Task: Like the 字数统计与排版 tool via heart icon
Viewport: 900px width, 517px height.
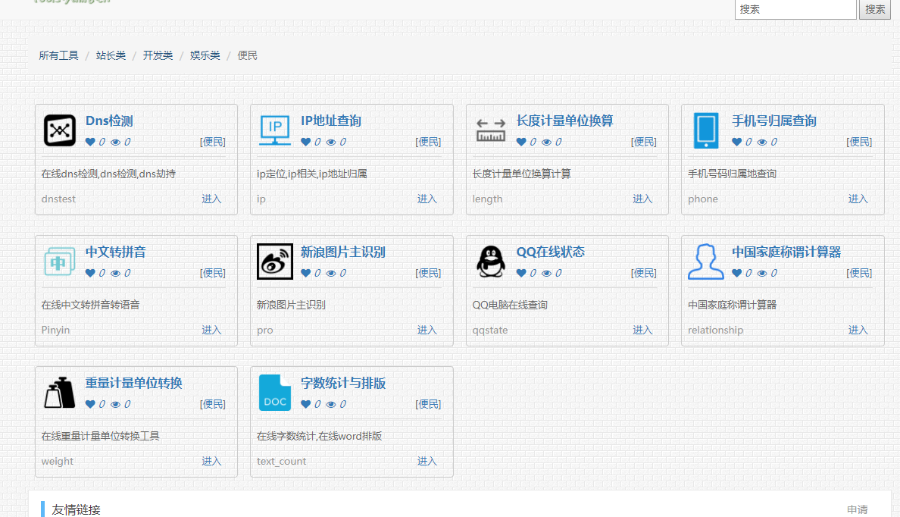Action: [306, 404]
